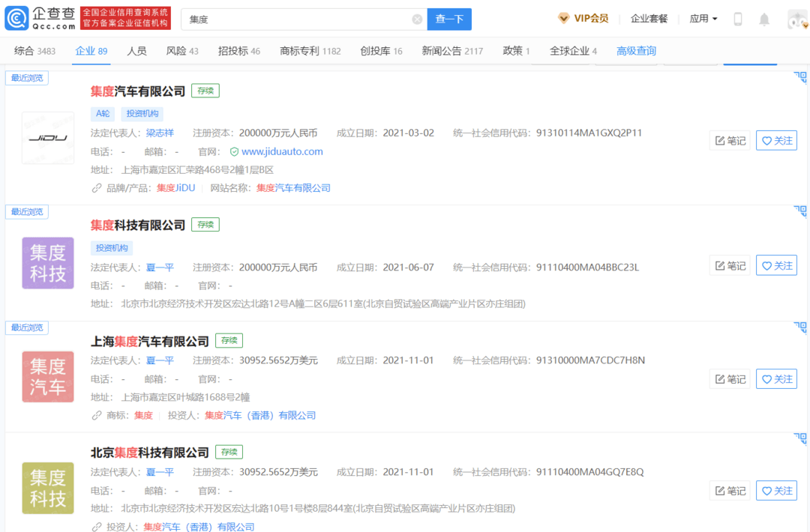Open the mobile phone app icon

coord(738,19)
